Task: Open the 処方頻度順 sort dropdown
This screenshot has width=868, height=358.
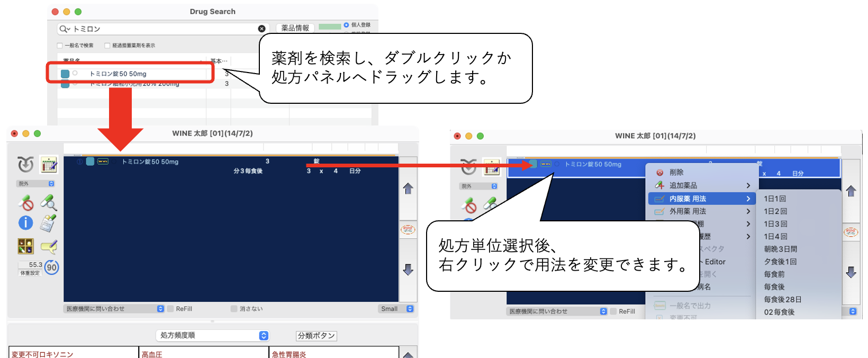Action: click(212, 335)
